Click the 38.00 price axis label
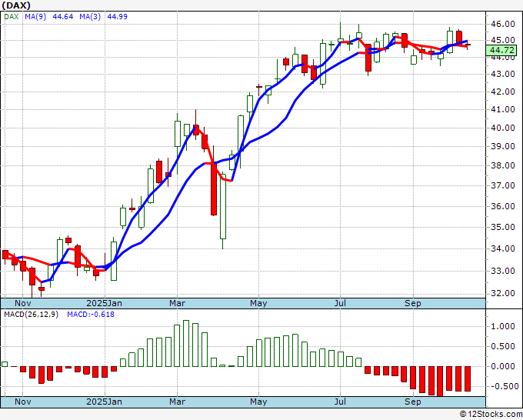The image size is (523, 420). coord(503,165)
